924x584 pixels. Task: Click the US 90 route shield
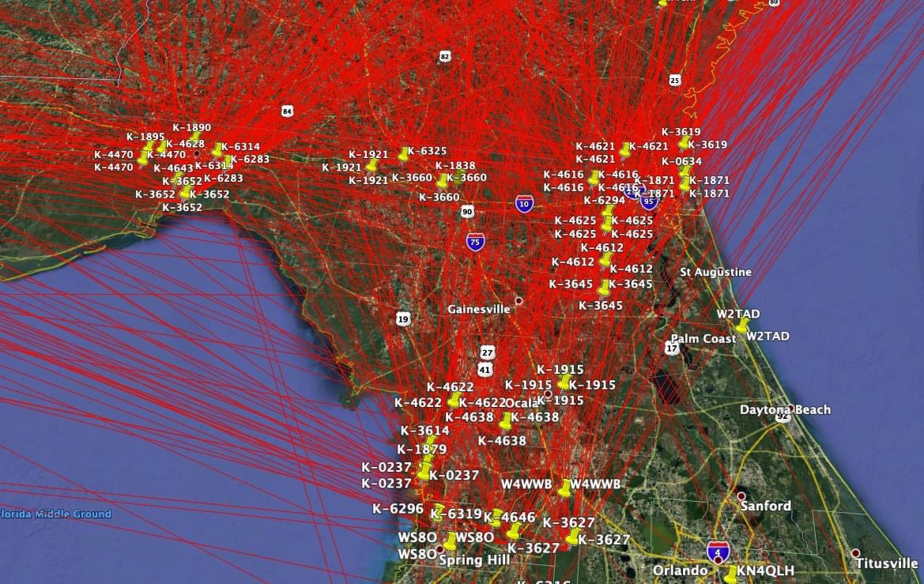[467, 212]
